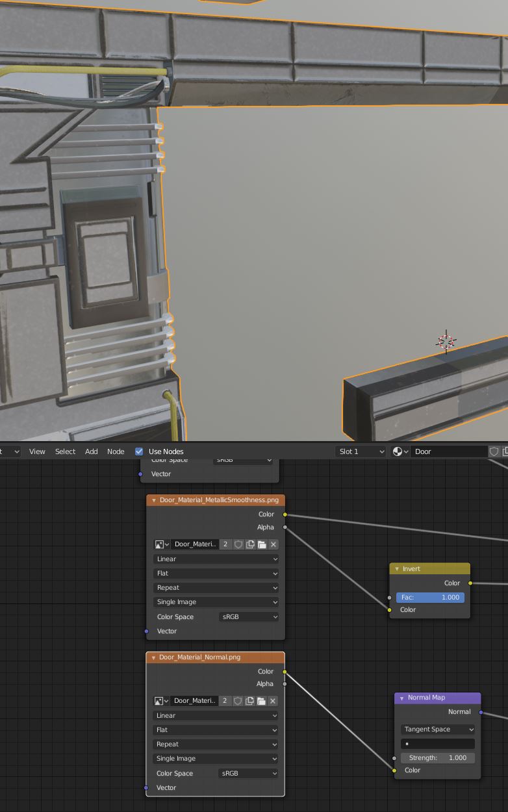The image size is (508, 812).
Task: Click the fake user shield icon on MetallicSmoothness node
Action: point(238,544)
